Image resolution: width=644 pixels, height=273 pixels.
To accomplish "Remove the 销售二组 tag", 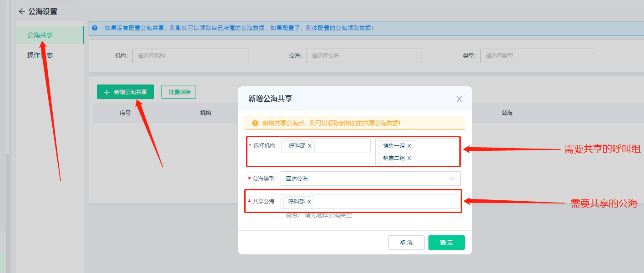I will [409, 158].
